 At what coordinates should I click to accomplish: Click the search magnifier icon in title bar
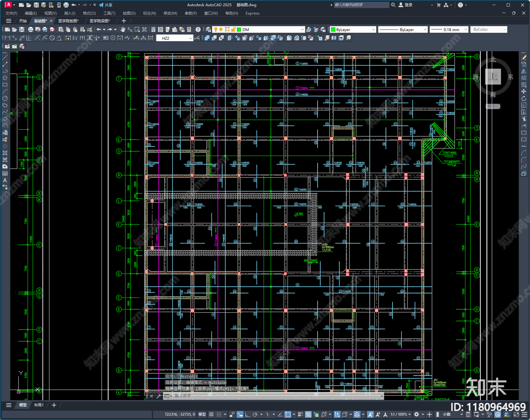(x=393, y=5)
